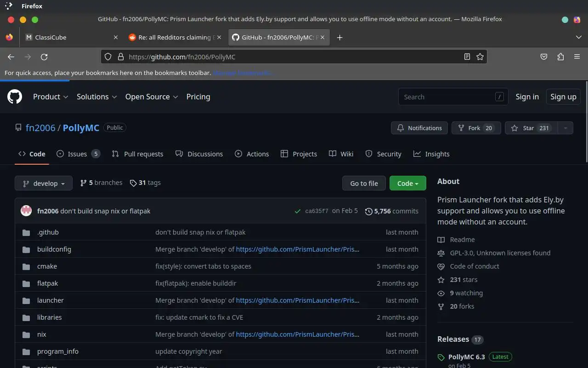Go back with the browser back arrow
The width and height of the screenshot is (588, 368).
pos(11,57)
